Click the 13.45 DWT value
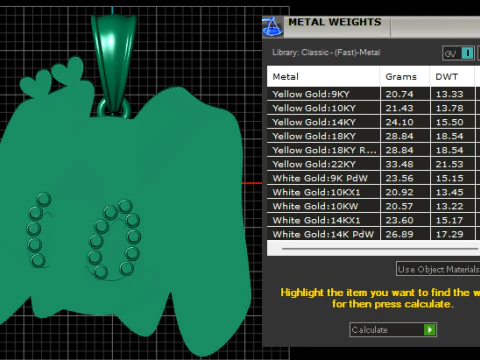This screenshot has height=360, width=480. 450,192
